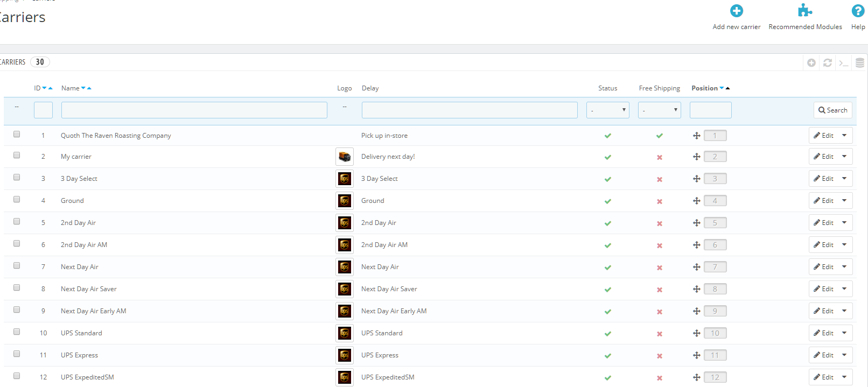Viewport: 868px width, 387px height.
Task: Sort Position column ascending
Action: 728,88
